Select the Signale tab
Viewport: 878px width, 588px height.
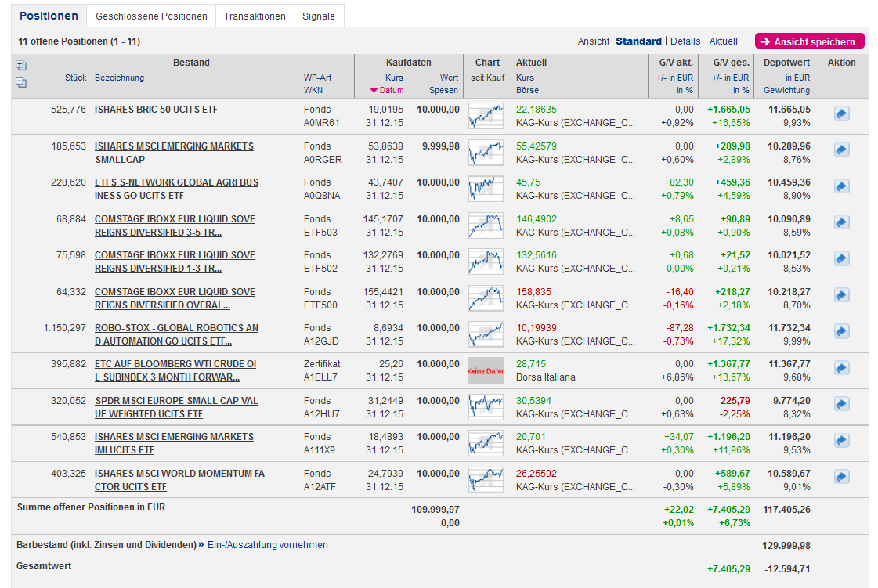click(x=318, y=16)
